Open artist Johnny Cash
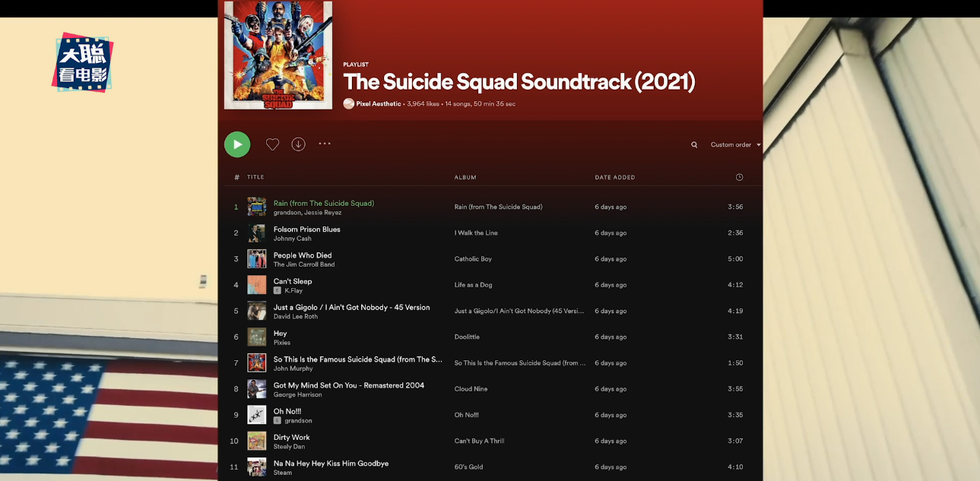The height and width of the screenshot is (481, 980). click(x=293, y=239)
